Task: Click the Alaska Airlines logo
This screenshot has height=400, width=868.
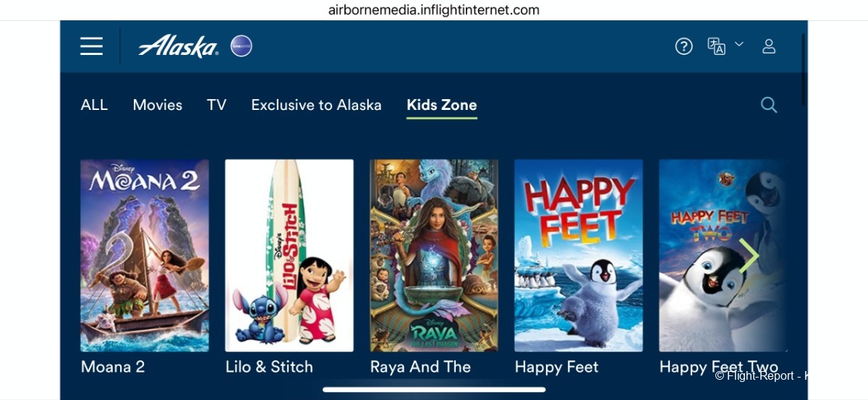Action: tap(178, 46)
